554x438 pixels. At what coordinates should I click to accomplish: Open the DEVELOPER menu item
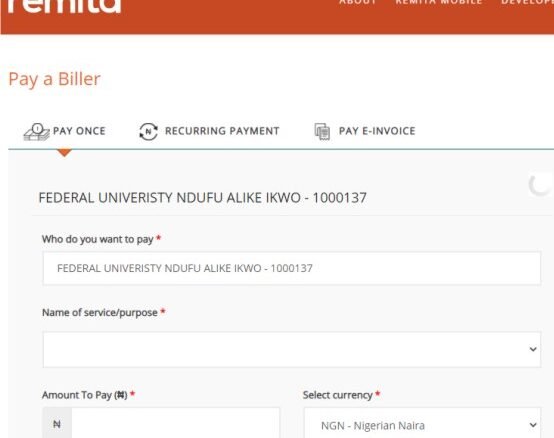pyautogui.click(x=527, y=2)
